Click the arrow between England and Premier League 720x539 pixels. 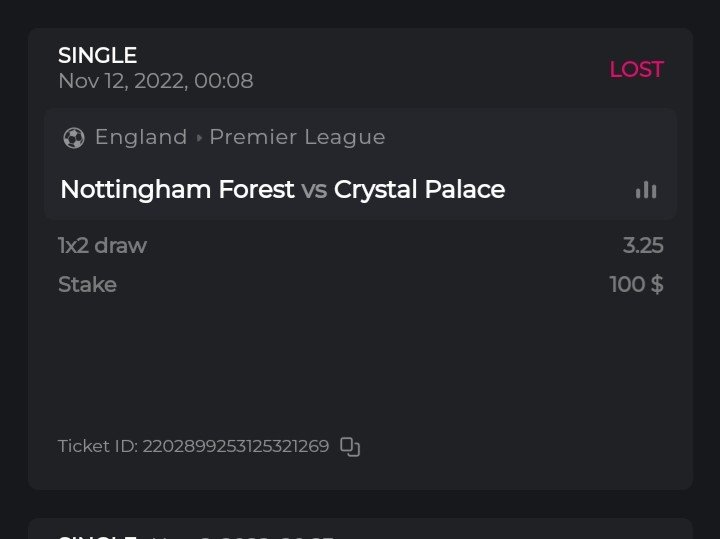coord(199,138)
